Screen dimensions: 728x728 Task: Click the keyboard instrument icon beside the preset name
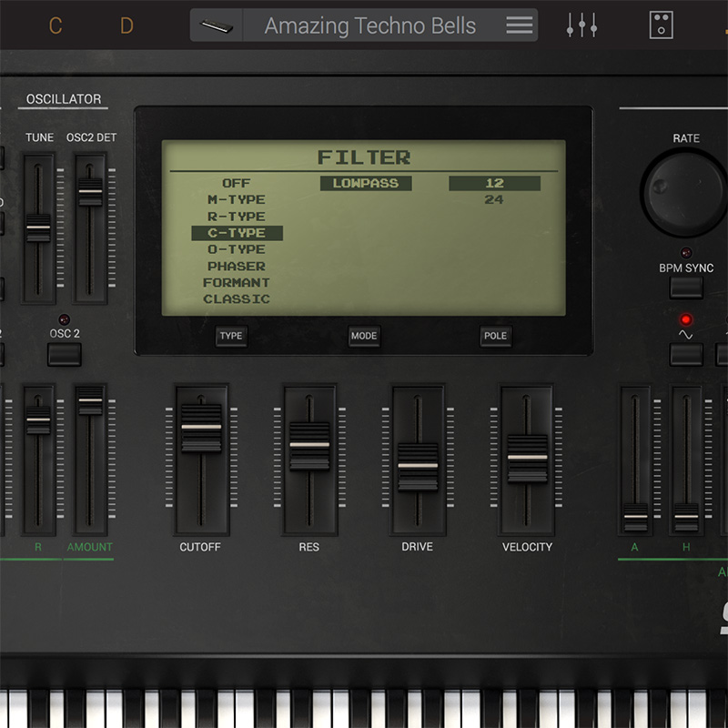click(217, 25)
